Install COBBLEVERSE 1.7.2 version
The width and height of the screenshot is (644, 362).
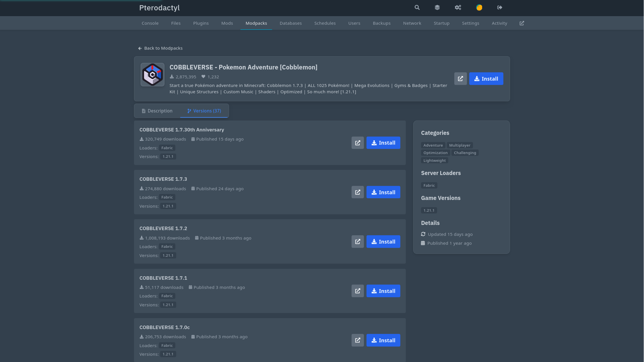pos(383,242)
